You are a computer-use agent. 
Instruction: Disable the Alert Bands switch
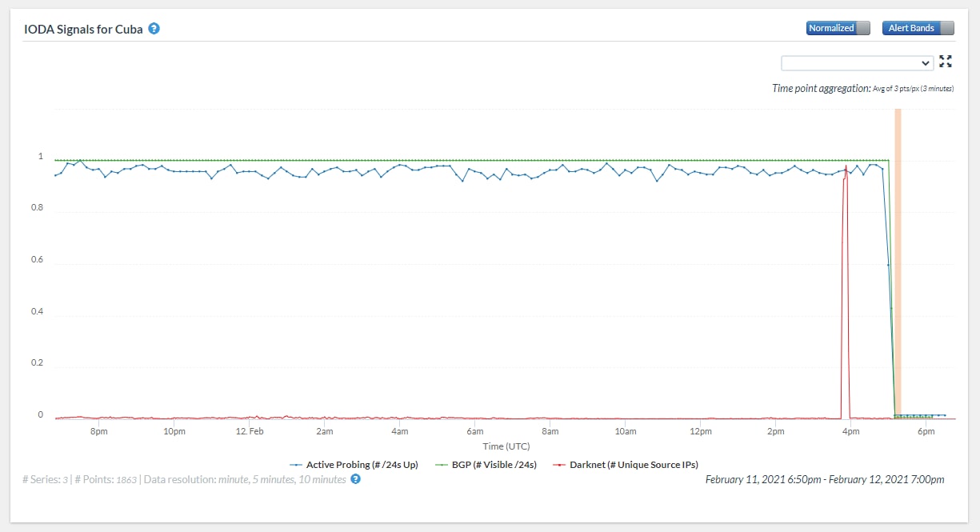(x=918, y=28)
